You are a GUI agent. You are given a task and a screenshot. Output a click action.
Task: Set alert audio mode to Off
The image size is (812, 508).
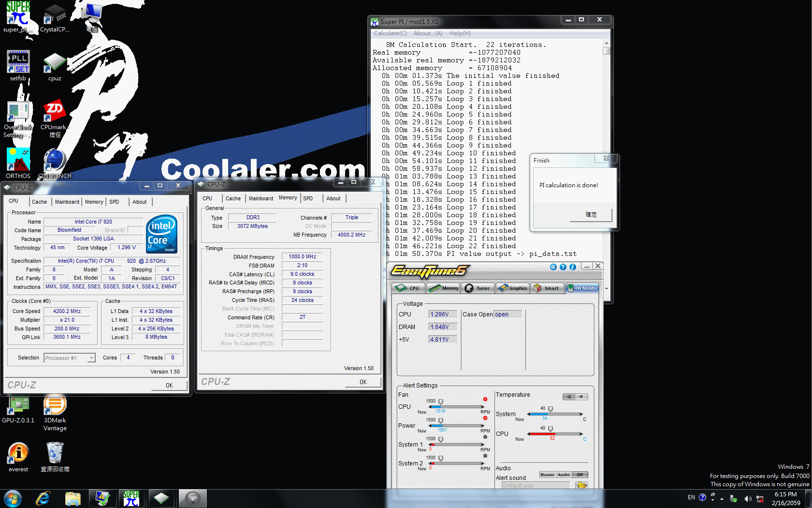point(580,475)
